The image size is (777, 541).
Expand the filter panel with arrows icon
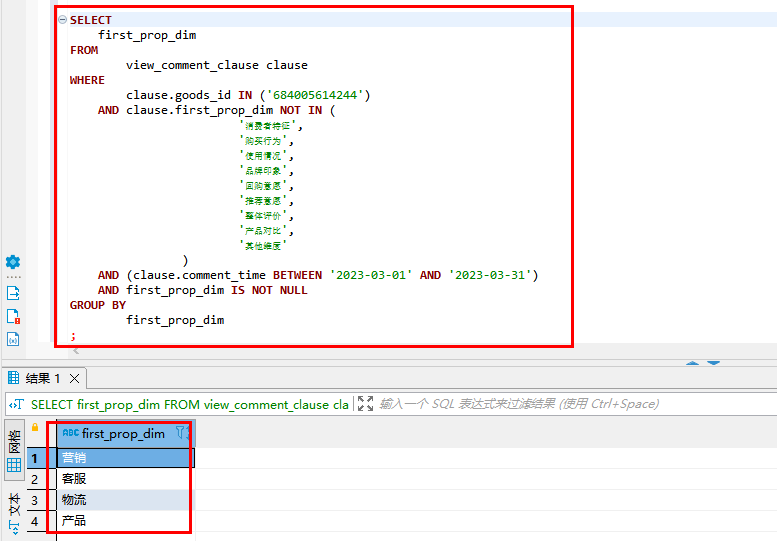pos(365,404)
